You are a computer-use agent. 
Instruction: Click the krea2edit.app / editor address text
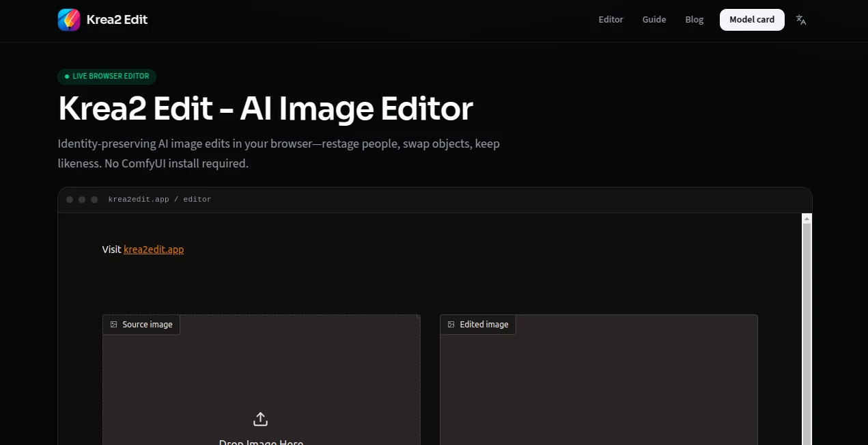tap(160, 200)
